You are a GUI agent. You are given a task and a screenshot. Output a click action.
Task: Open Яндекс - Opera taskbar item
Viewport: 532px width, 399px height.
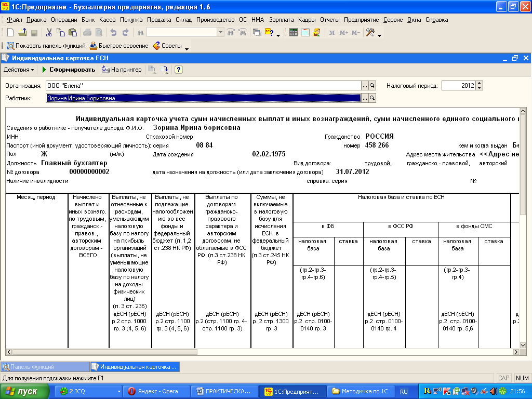point(157,392)
